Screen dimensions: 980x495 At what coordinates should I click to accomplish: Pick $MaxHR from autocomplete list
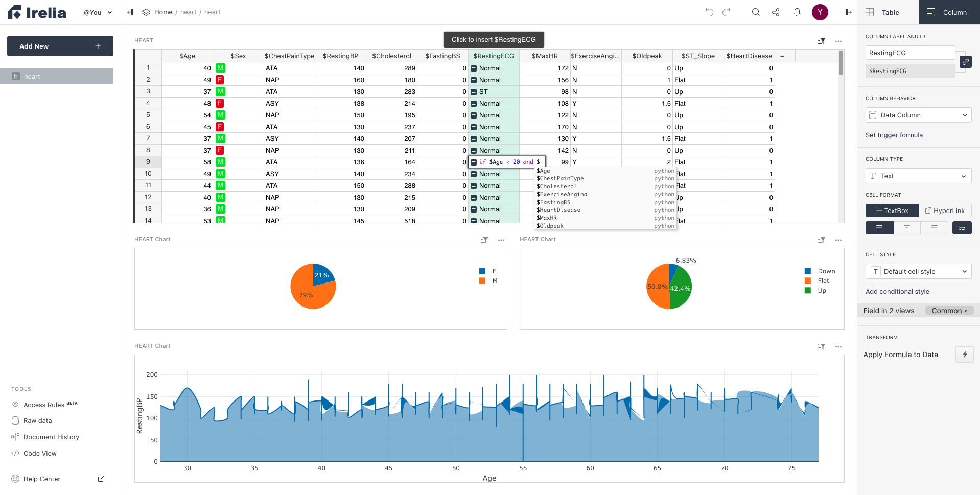pos(605,218)
